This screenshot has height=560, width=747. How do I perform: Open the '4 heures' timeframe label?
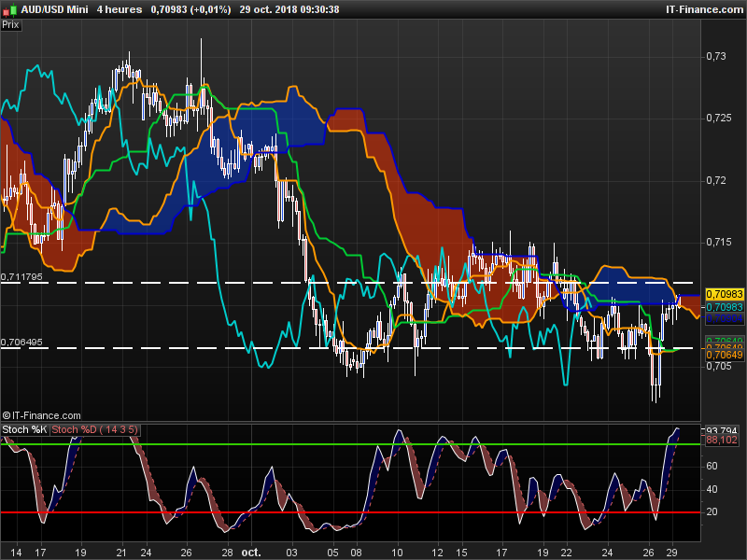(120, 9)
